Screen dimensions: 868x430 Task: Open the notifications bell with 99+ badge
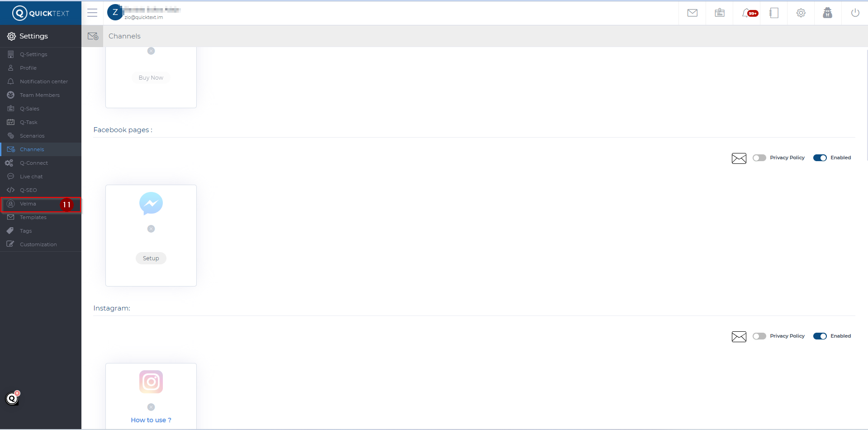[x=747, y=13]
